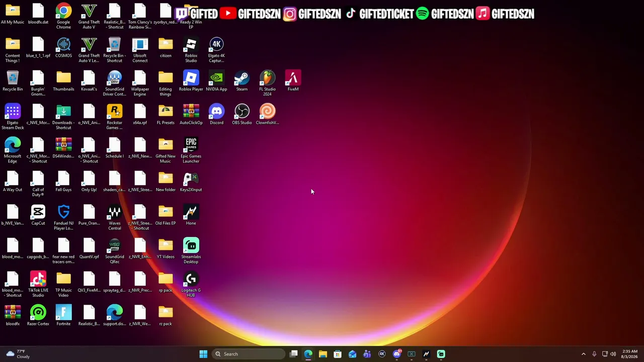Select the Roblox Player desktop icon
This screenshot has width=644, height=362.
tap(191, 81)
